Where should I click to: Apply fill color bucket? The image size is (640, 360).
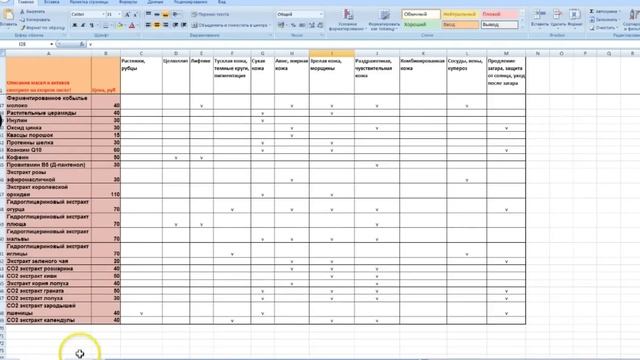[x=120, y=26]
